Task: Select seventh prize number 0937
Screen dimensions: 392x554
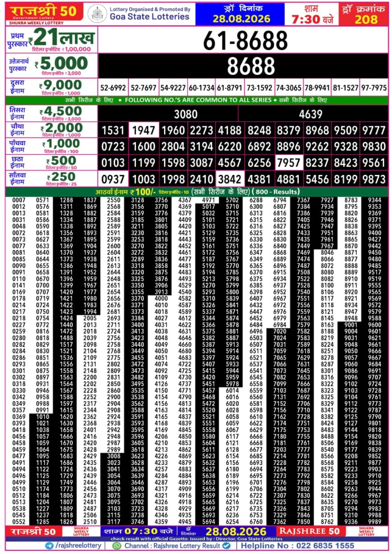Action: point(113,179)
